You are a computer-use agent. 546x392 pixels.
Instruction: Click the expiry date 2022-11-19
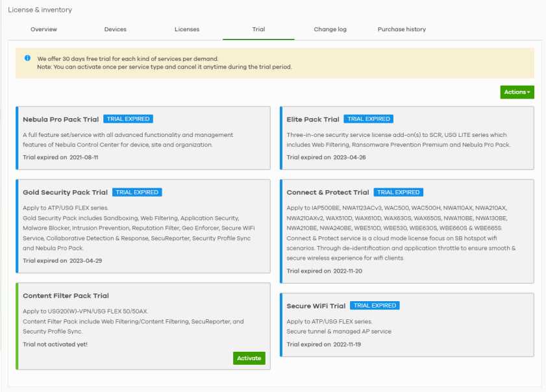pos(347,345)
